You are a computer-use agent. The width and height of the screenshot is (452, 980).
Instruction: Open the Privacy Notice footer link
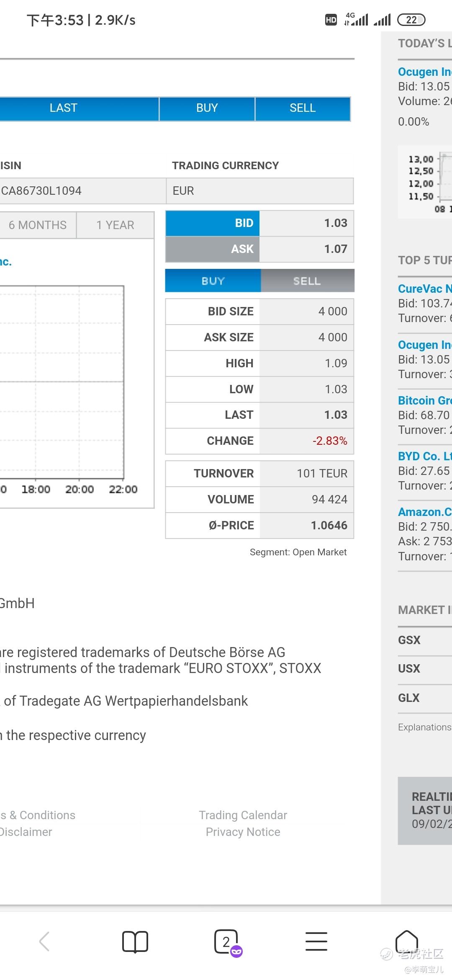click(243, 832)
